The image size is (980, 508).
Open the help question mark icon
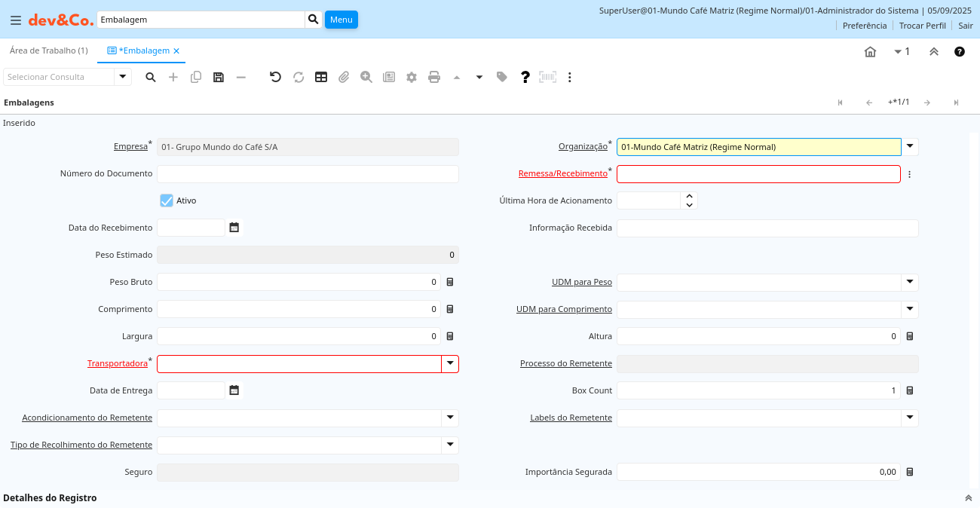click(x=525, y=77)
